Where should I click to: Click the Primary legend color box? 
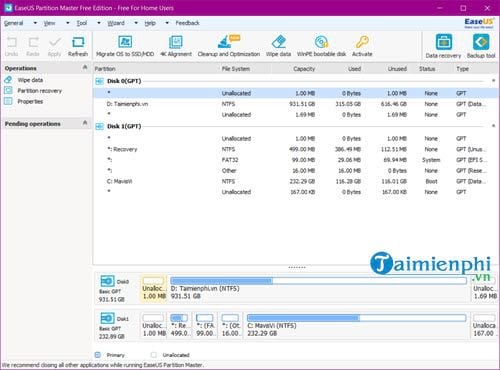coord(98,355)
